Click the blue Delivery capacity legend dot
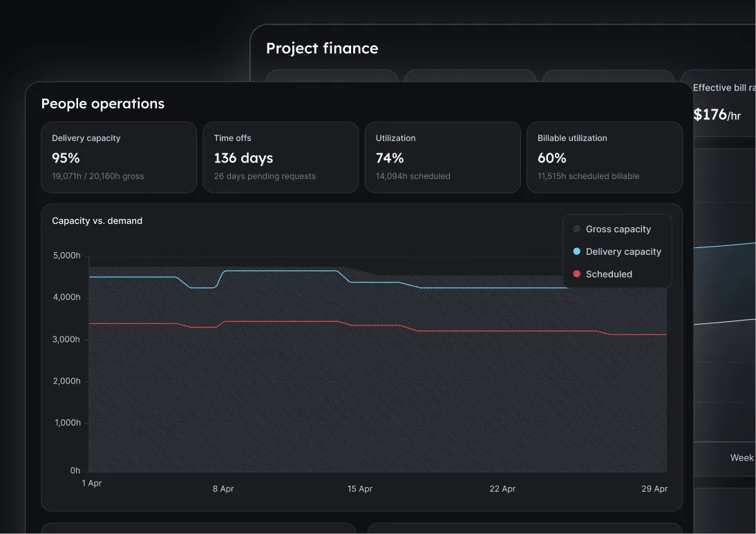Image resolution: width=756 pixels, height=534 pixels. pyautogui.click(x=576, y=251)
